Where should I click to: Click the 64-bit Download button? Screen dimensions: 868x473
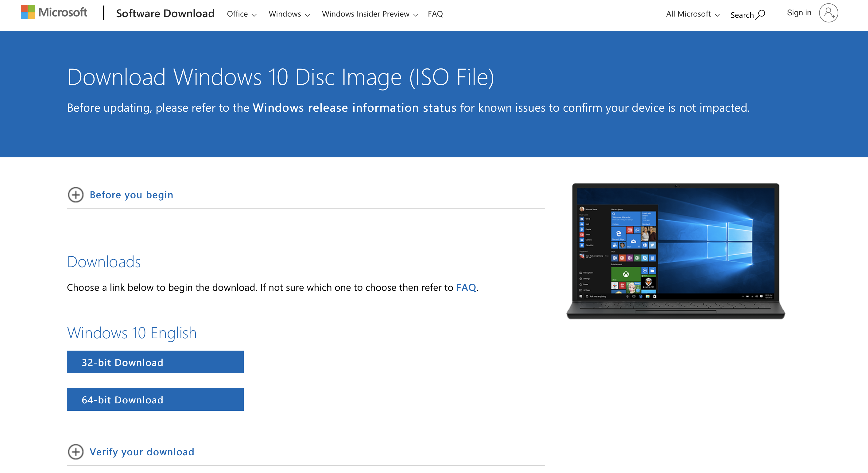[x=155, y=399]
